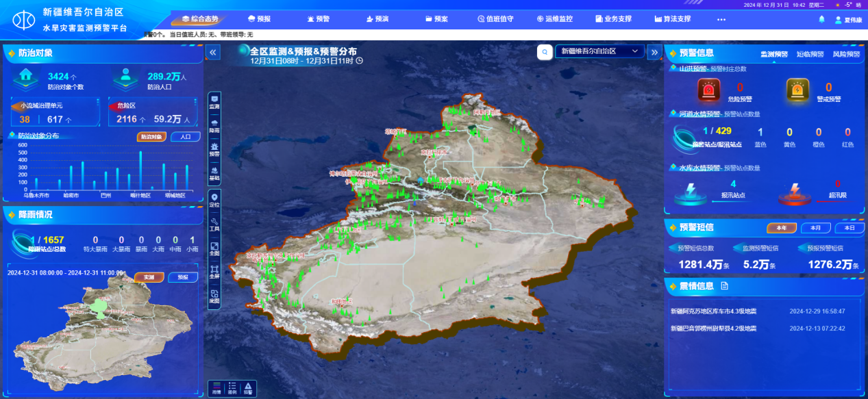The width and height of the screenshot is (868, 399).
Task: Open the clock icon beside the time range
Action: click(x=360, y=61)
